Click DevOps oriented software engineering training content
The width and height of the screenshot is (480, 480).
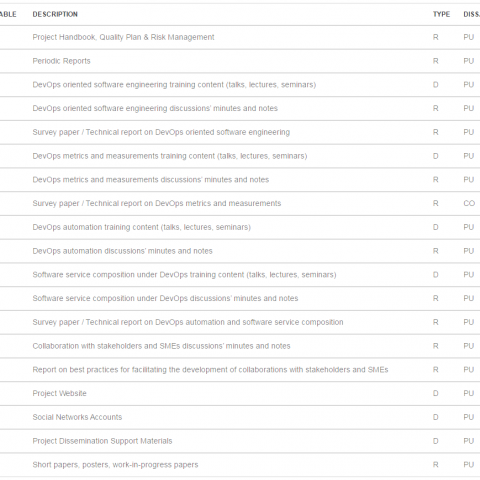[x=174, y=85]
